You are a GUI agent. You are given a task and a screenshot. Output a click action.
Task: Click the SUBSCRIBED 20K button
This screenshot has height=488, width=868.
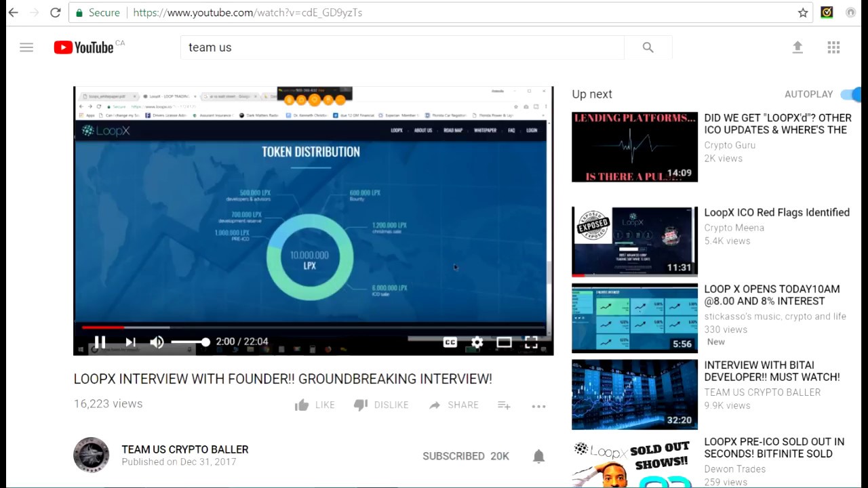[466, 456]
